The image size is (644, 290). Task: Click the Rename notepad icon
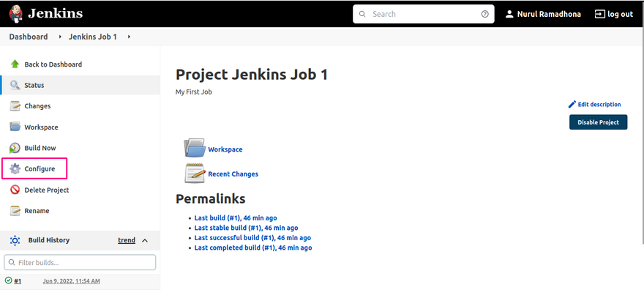coord(15,211)
